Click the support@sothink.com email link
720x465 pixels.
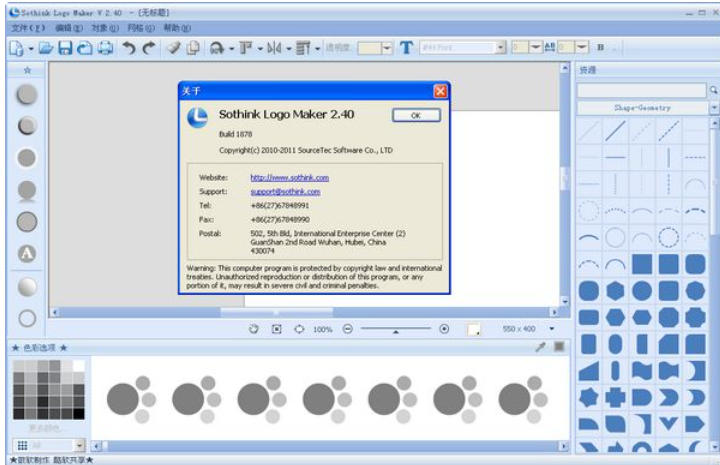(x=285, y=191)
